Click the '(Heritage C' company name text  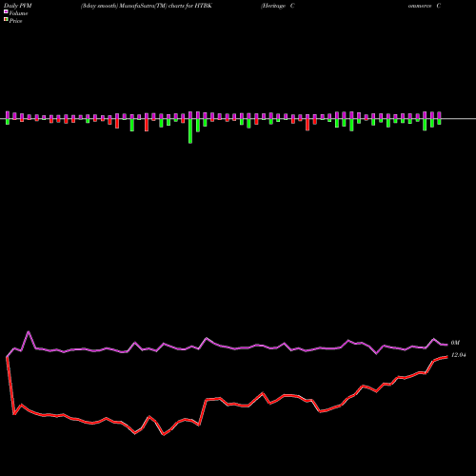coord(278,6)
